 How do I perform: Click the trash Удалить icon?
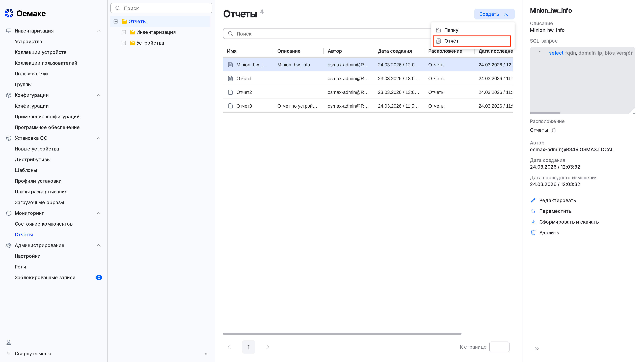[533, 233]
